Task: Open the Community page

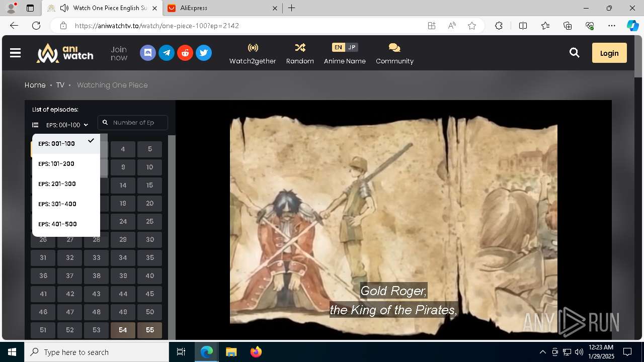Action: [x=394, y=53]
